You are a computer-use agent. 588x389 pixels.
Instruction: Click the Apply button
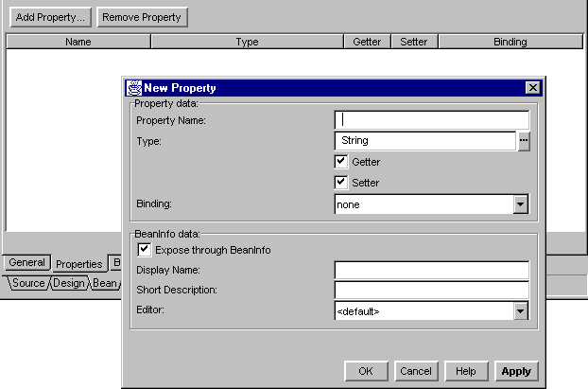point(516,371)
